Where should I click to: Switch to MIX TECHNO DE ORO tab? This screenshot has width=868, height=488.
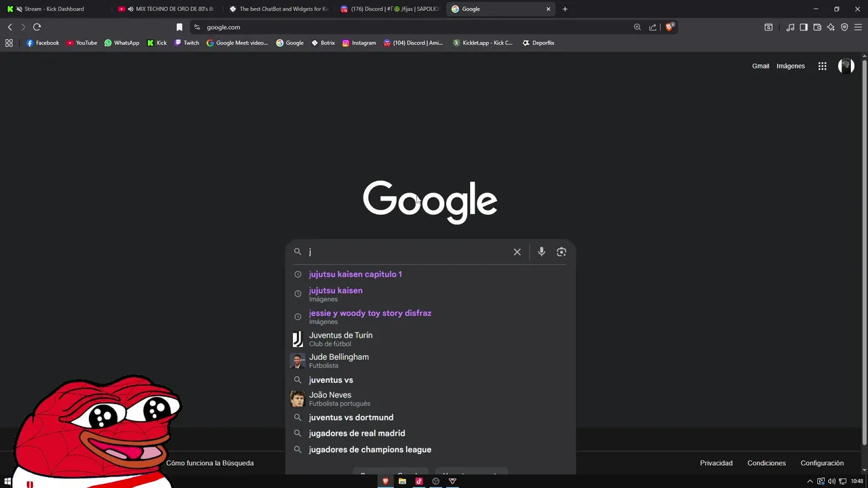click(165, 9)
